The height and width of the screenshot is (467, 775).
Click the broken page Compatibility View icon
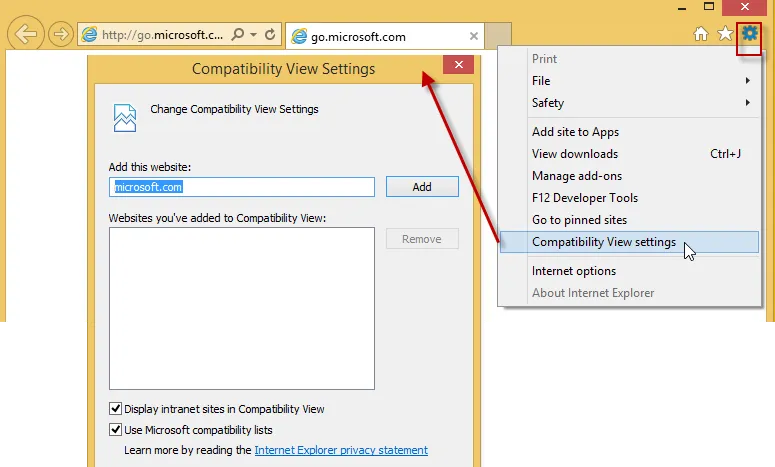tap(125, 118)
